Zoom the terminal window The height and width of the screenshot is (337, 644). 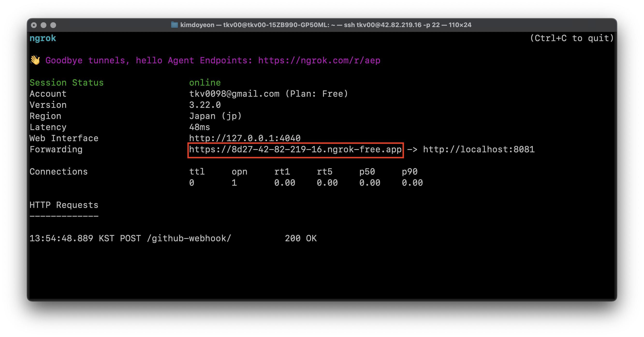(x=53, y=25)
